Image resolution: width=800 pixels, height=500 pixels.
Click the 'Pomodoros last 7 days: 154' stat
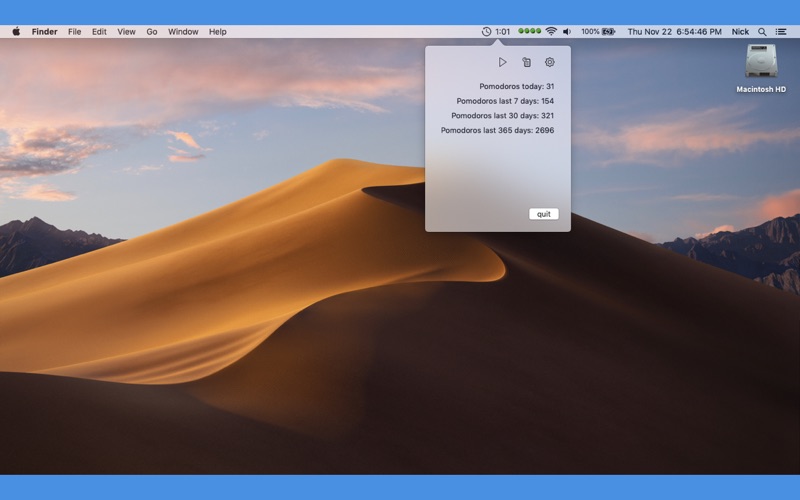click(505, 101)
